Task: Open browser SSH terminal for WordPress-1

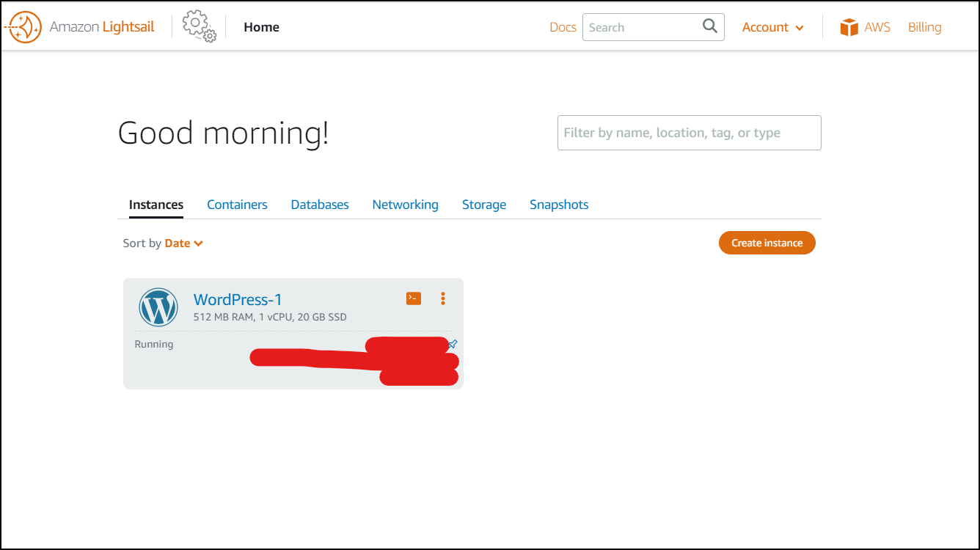Action: pos(414,298)
